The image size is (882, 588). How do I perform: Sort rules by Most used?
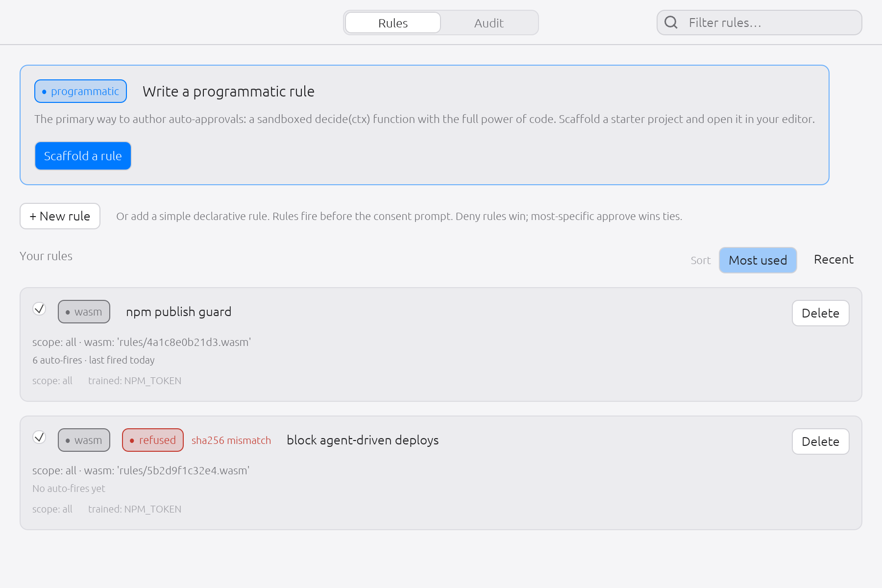coord(758,260)
